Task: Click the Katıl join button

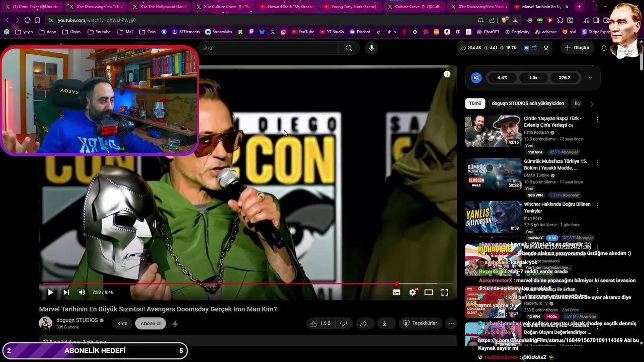Action: pos(122,323)
